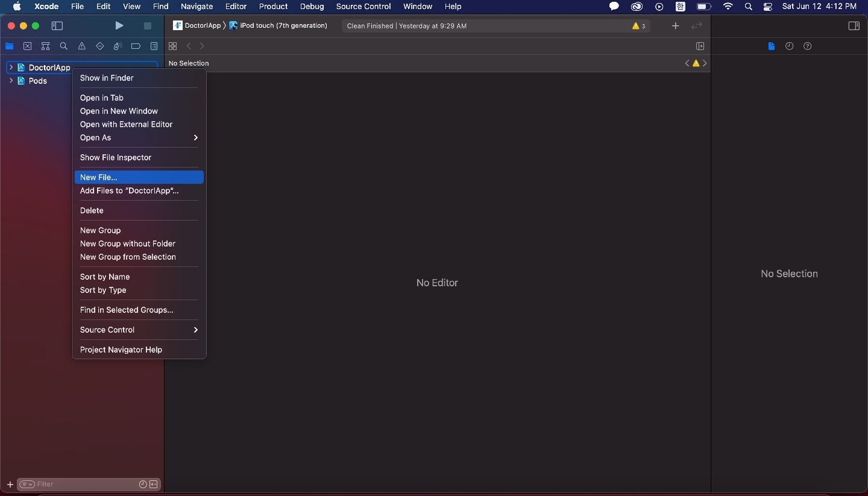Select the Pods project row
The image size is (868, 496).
[81, 81]
